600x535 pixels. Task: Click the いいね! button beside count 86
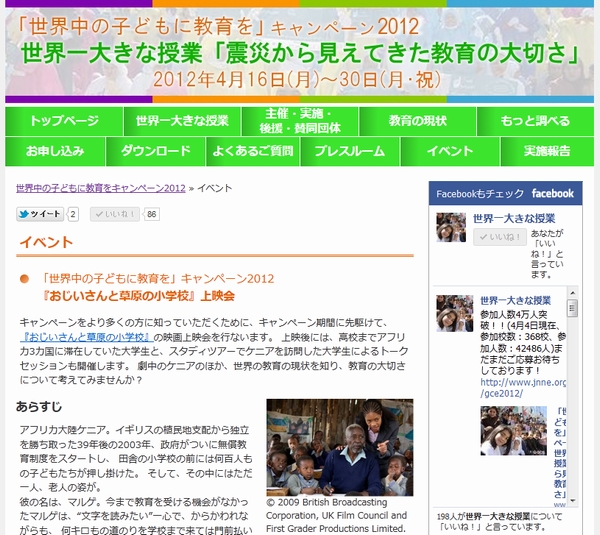[x=115, y=214]
